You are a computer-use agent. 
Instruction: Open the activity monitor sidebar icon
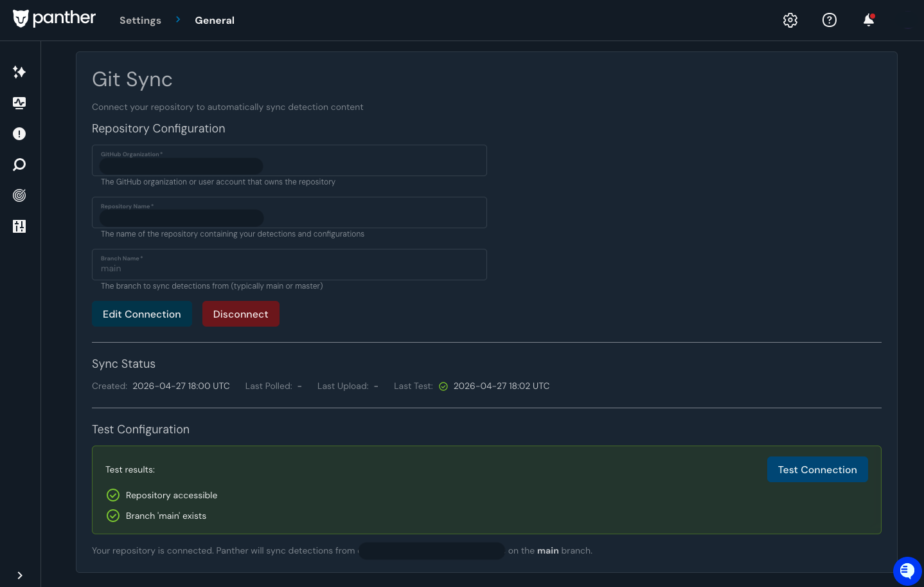pos(19,103)
